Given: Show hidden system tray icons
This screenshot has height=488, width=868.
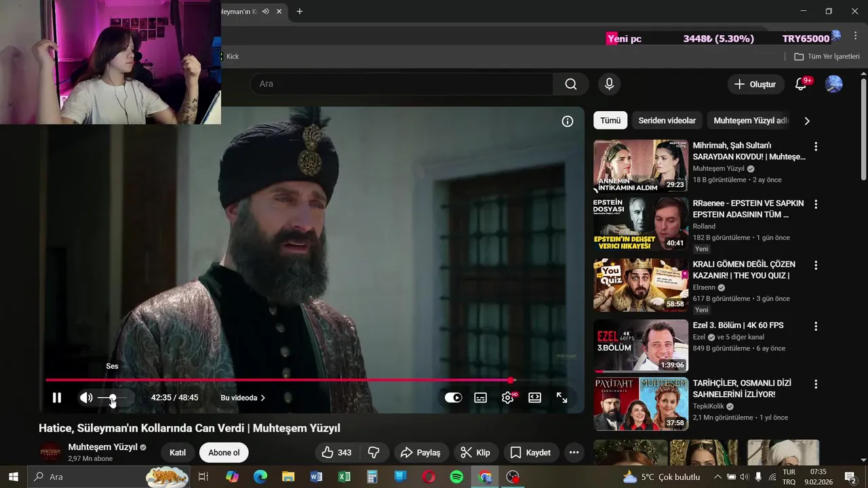Looking at the screenshot, I should (x=717, y=476).
